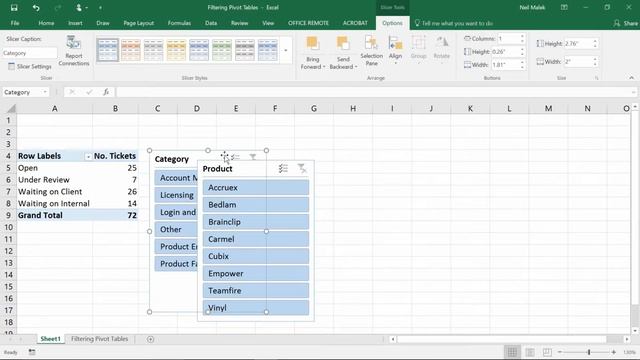Click the zoom in plus button

(x=613, y=352)
